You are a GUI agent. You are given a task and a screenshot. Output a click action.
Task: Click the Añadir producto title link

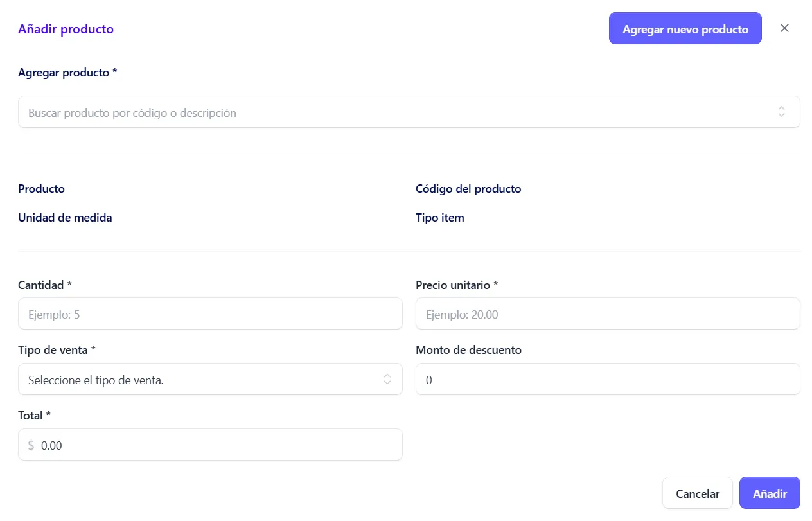66,29
